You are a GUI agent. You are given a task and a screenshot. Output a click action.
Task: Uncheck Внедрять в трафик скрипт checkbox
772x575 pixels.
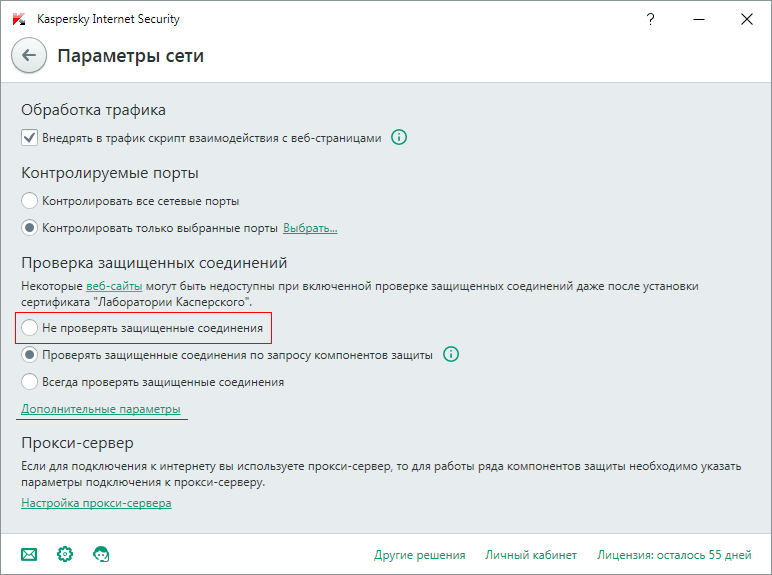29,137
